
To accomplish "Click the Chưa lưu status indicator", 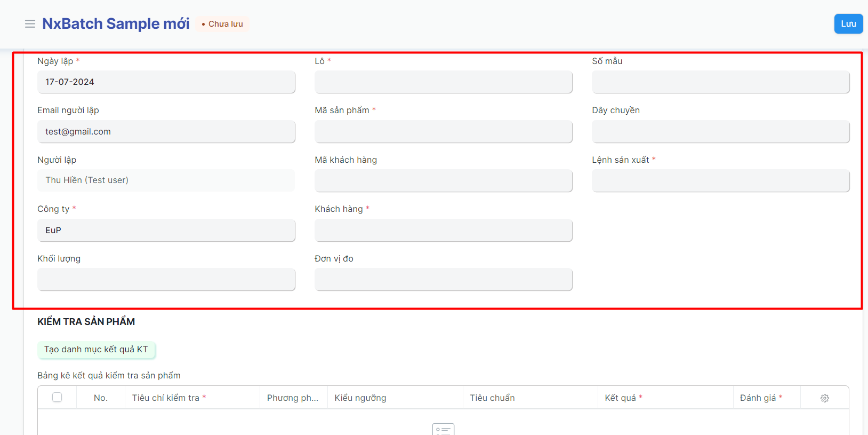I will [222, 24].
